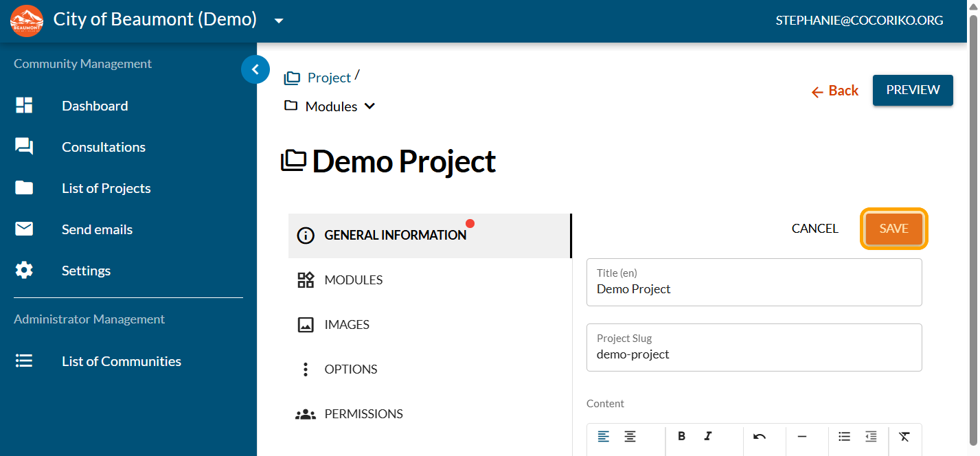Open the user account menu for stephanie@cocoriko.org
The height and width of the screenshot is (456, 980).
[x=859, y=21]
